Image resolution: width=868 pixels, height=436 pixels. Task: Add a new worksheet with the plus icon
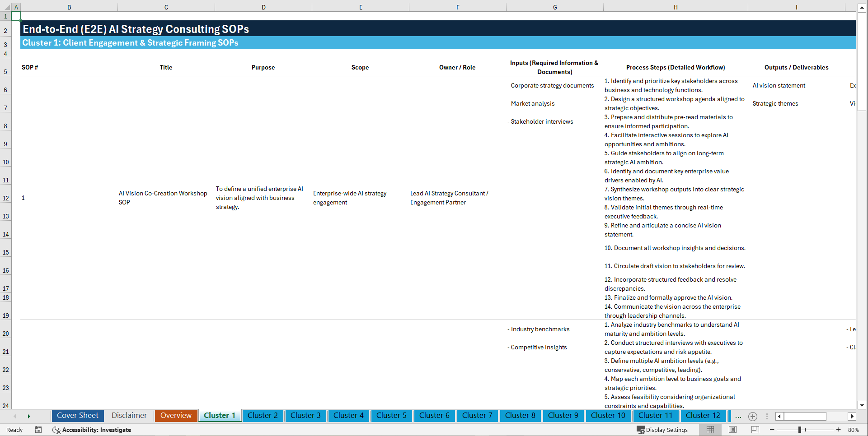(x=753, y=416)
